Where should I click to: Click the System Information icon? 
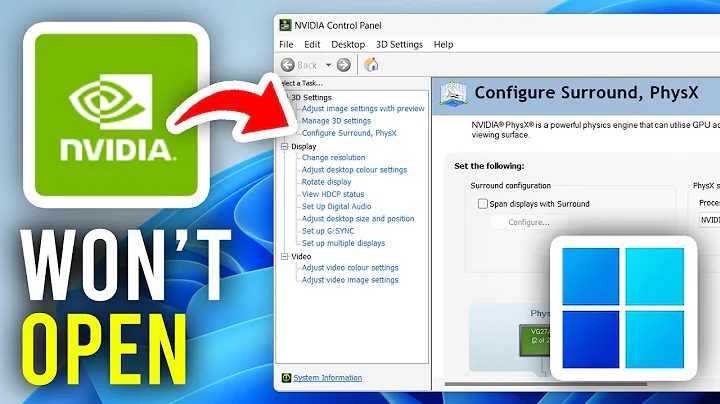pos(287,377)
